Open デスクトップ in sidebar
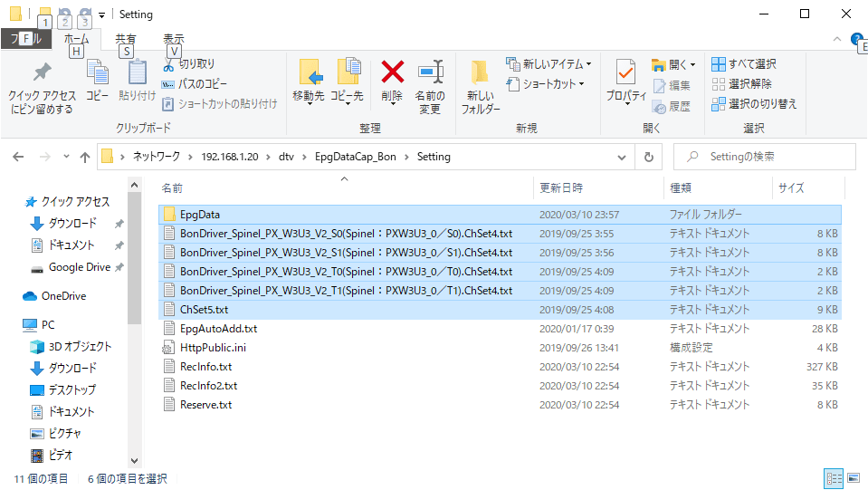The height and width of the screenshot is (490, 868). coord(62,389)
